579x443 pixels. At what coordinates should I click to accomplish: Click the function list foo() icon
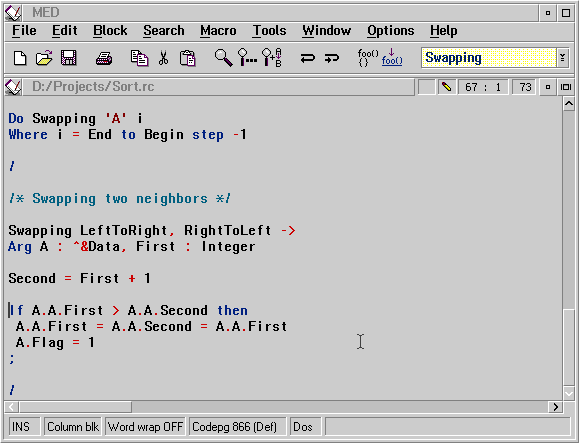pyautogui.click(x=368, y=58)
